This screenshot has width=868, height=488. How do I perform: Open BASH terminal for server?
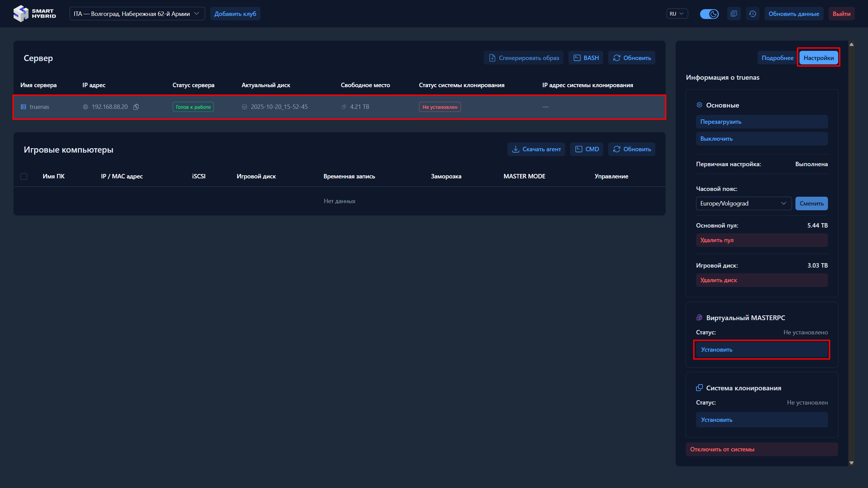[x=586, y=58]
